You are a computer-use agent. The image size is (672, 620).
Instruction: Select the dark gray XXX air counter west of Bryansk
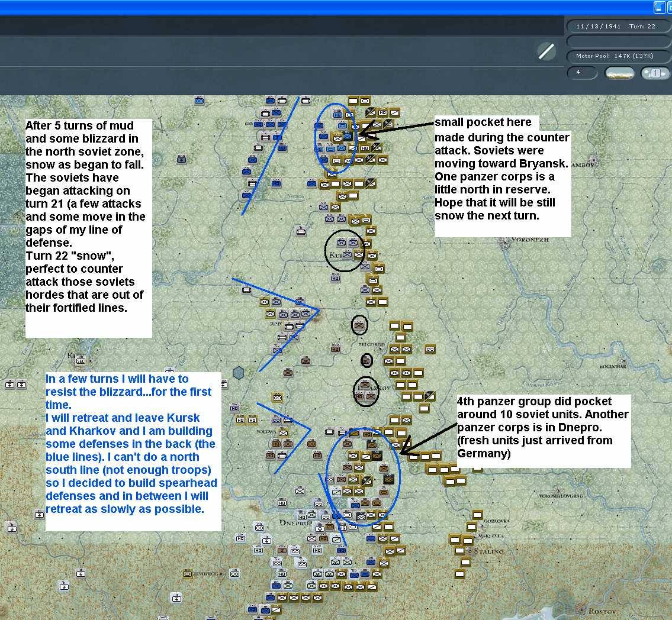point(181,160)
